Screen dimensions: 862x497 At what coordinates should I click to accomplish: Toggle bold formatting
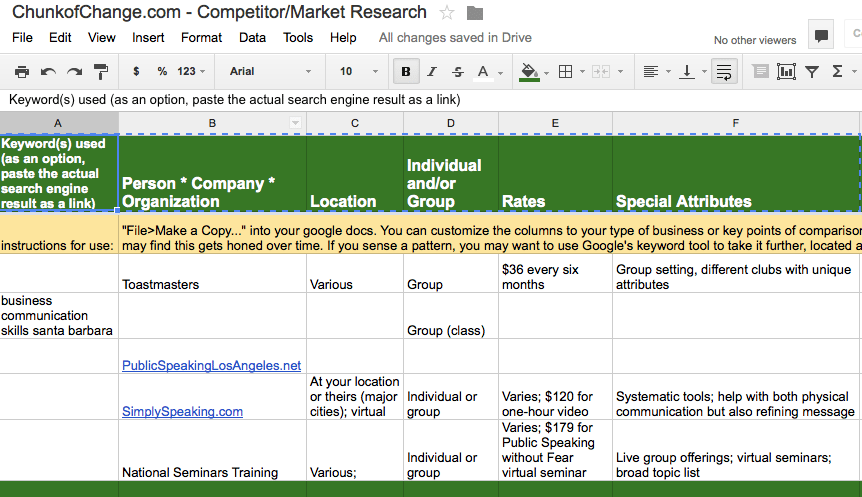point(406,71)
